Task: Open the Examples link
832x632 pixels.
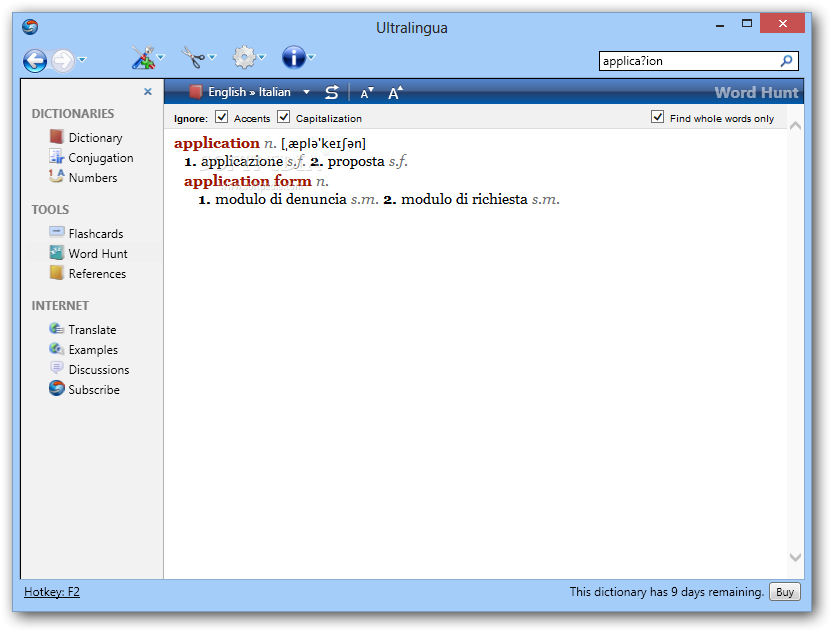Action: pos(93,350)
